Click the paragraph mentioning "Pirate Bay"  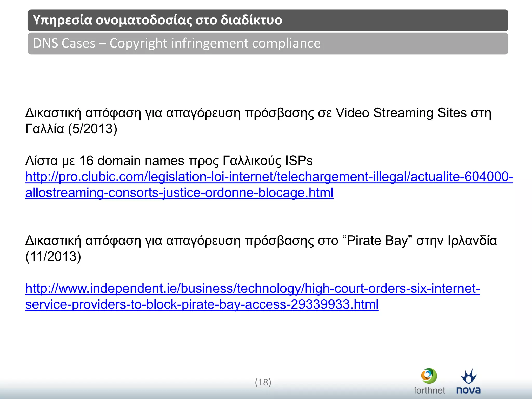coord(261,248)
